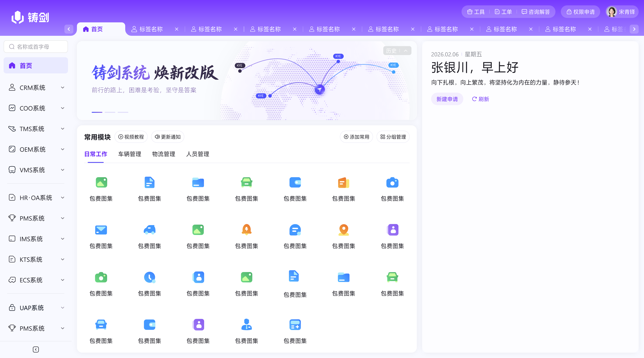Select the 首页 tab in the tab bar
This screenshot has width=644, height=358.
click(101, 29)
